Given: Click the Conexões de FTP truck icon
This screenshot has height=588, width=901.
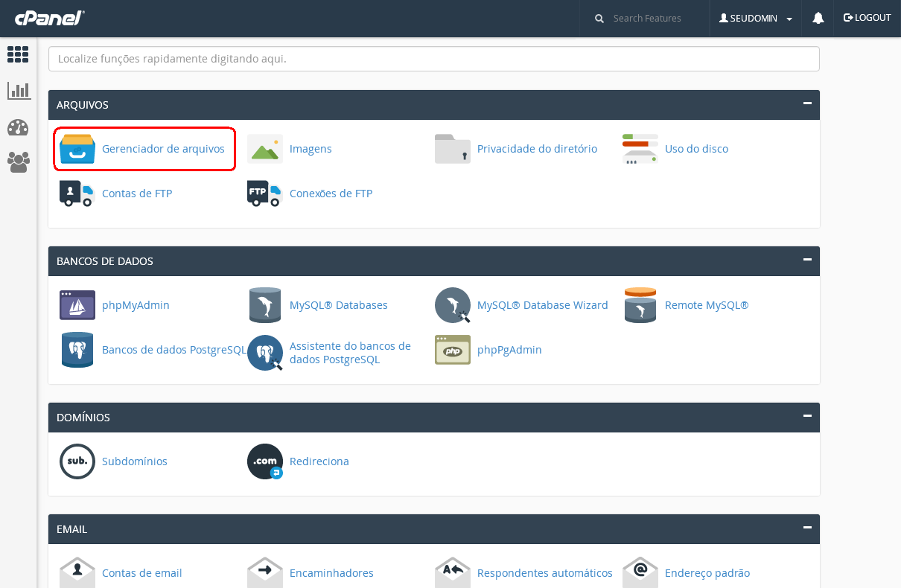Looking at the screenshot, I should point(265,194).
